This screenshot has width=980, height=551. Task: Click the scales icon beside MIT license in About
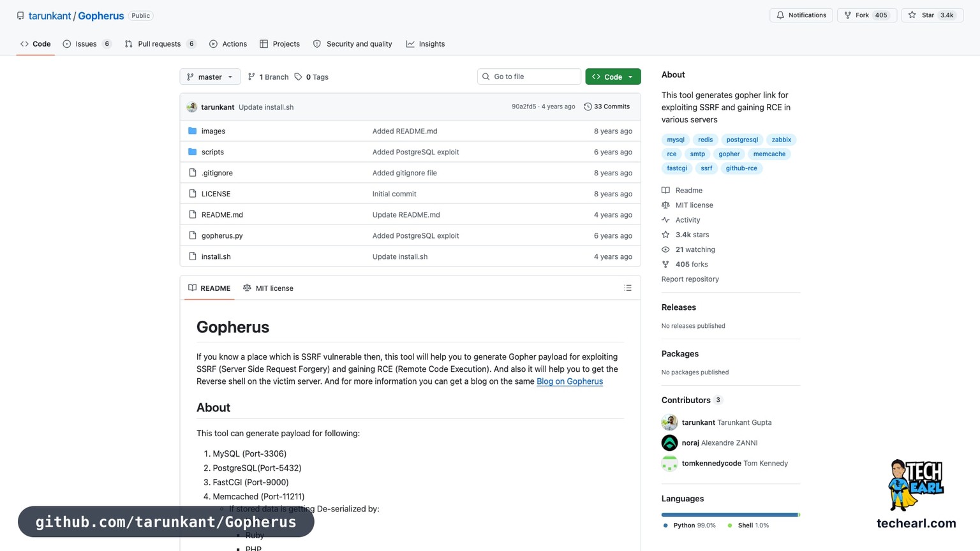tap(665, 205)
